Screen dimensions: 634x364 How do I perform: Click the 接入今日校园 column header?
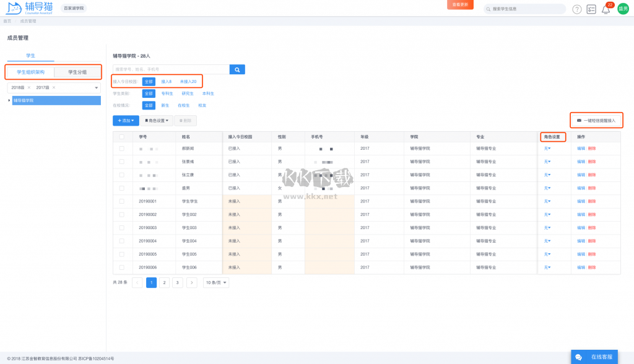[x=240, y=137]
